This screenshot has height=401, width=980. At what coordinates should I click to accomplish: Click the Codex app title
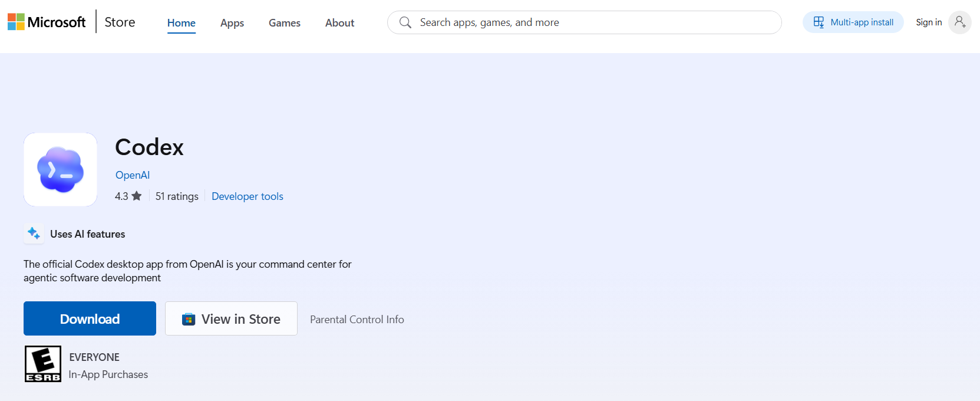[150, 147]
